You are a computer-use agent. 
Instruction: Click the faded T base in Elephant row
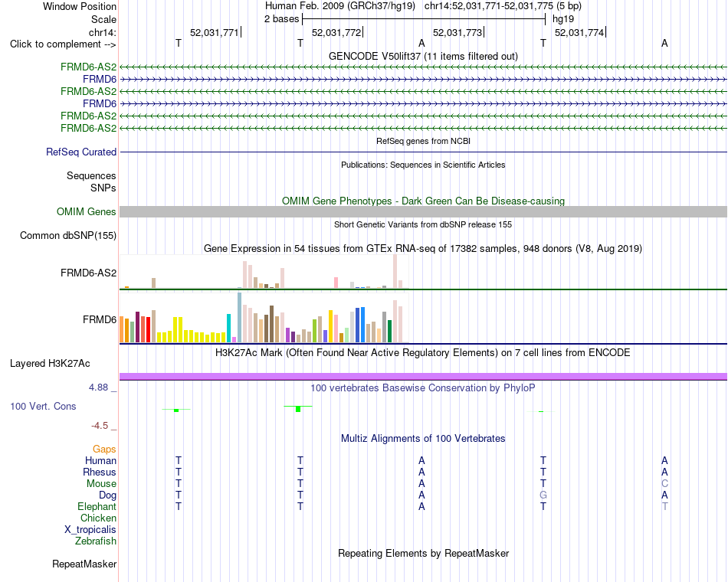tap(665, 506)
